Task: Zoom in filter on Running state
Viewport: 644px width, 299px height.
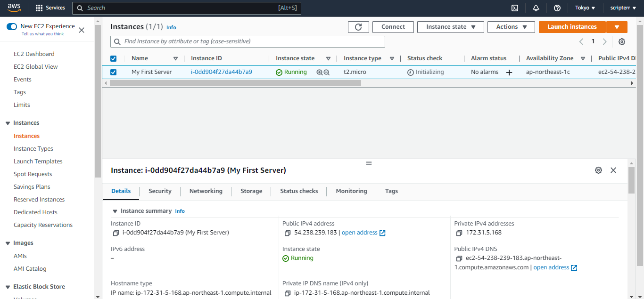Action: (320, 72)
